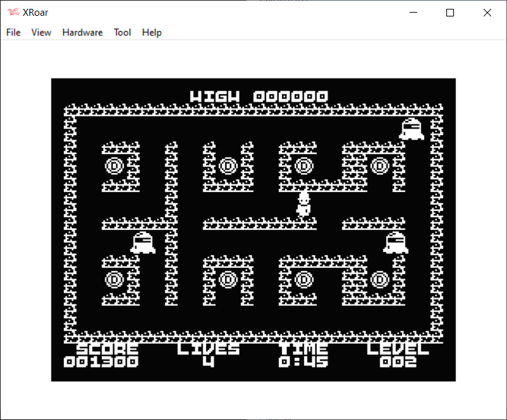Image resolution: width=507 pixels, height=420 pixels.
Task: Click the HIGH score display at top
Action: [259, 96]
